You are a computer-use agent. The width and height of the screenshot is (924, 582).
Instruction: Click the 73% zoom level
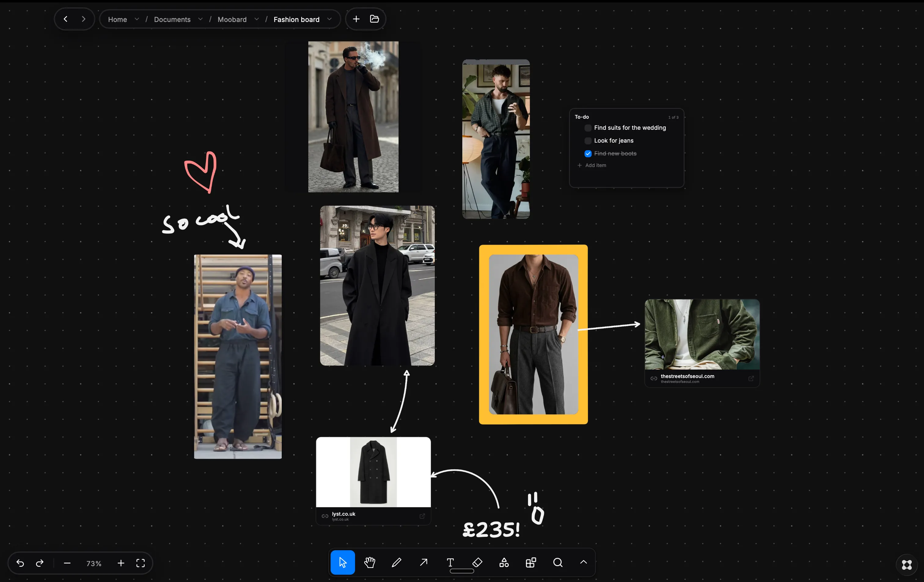click(94, 563)
